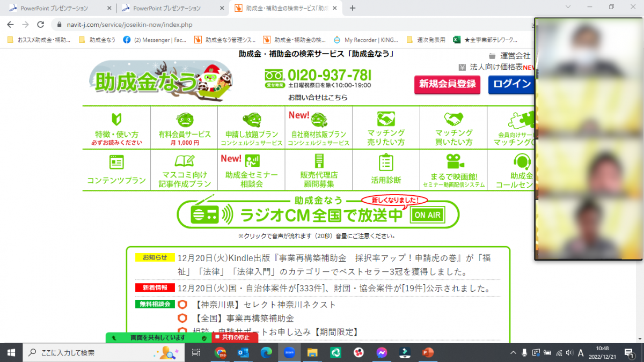The height and width of the screenshot is (362, 644).
Task: Click the blue ログイン button
Action: 511,84
